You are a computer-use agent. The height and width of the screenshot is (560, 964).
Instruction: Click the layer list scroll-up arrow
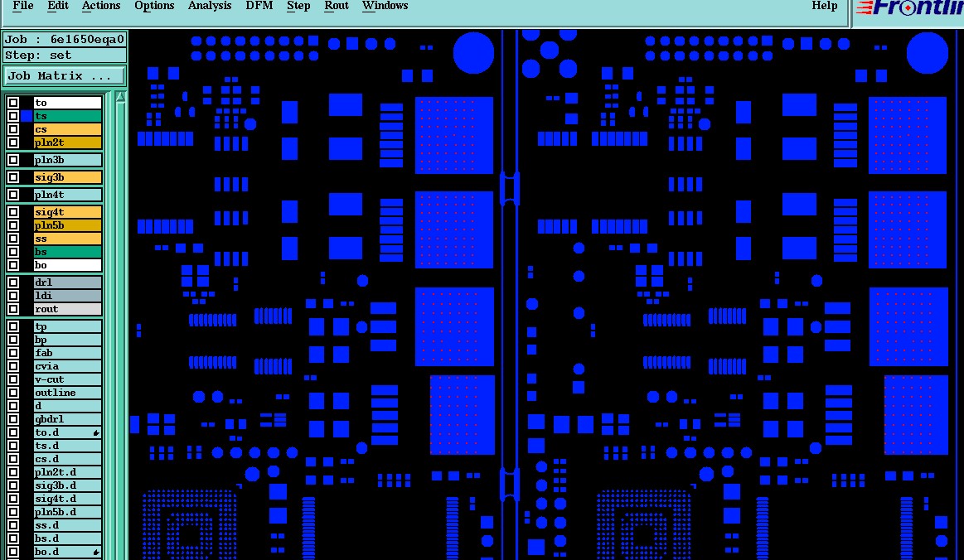coord(120,97)
